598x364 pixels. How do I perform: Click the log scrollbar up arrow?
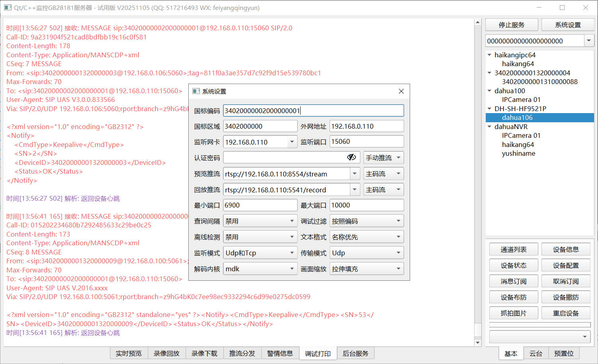[x=478, y=22]
